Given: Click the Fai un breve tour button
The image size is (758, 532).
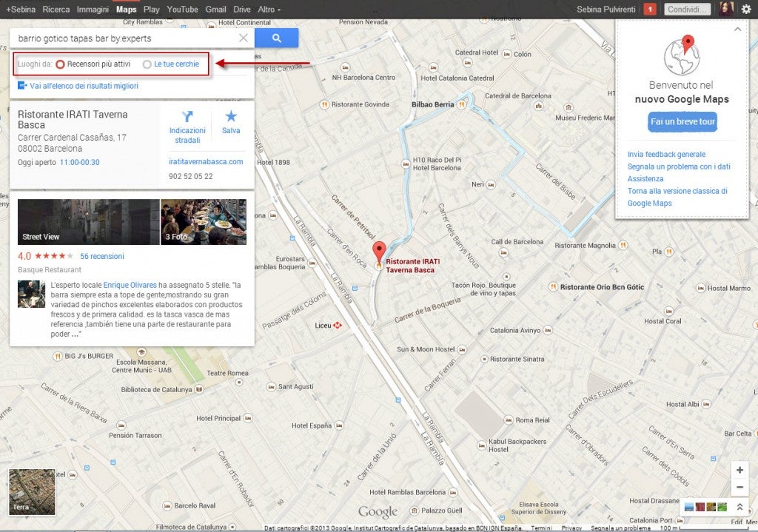Looking at the screenshot, I should [682, 122].
